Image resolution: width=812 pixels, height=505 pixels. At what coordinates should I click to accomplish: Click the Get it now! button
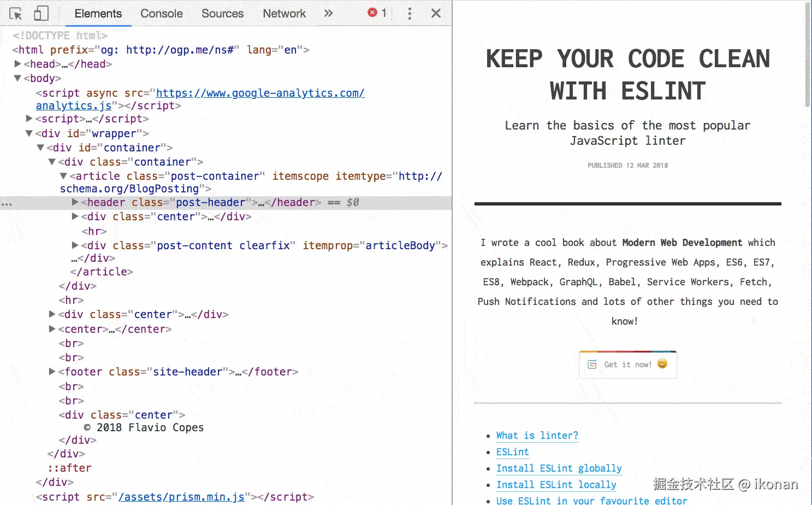(628, 365)
